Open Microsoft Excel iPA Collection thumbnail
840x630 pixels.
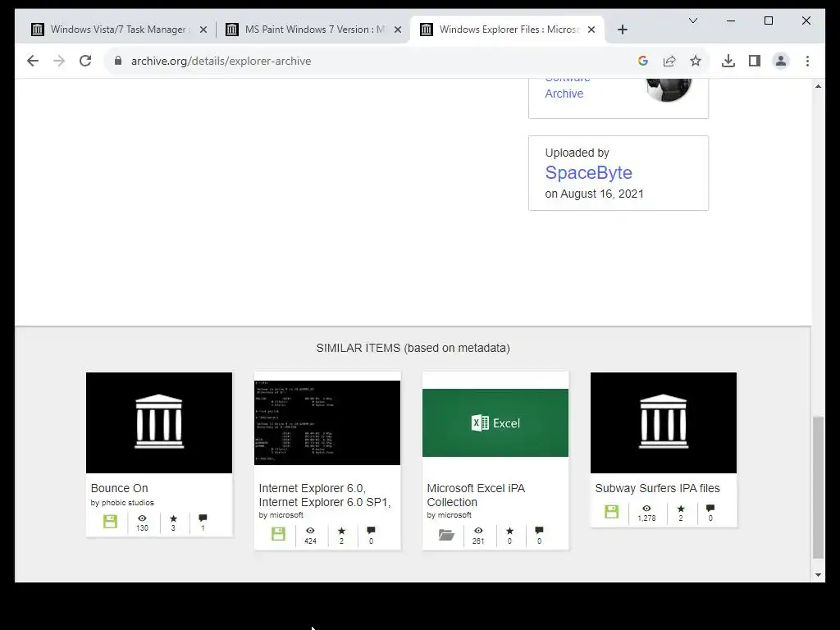pos(495,422)
